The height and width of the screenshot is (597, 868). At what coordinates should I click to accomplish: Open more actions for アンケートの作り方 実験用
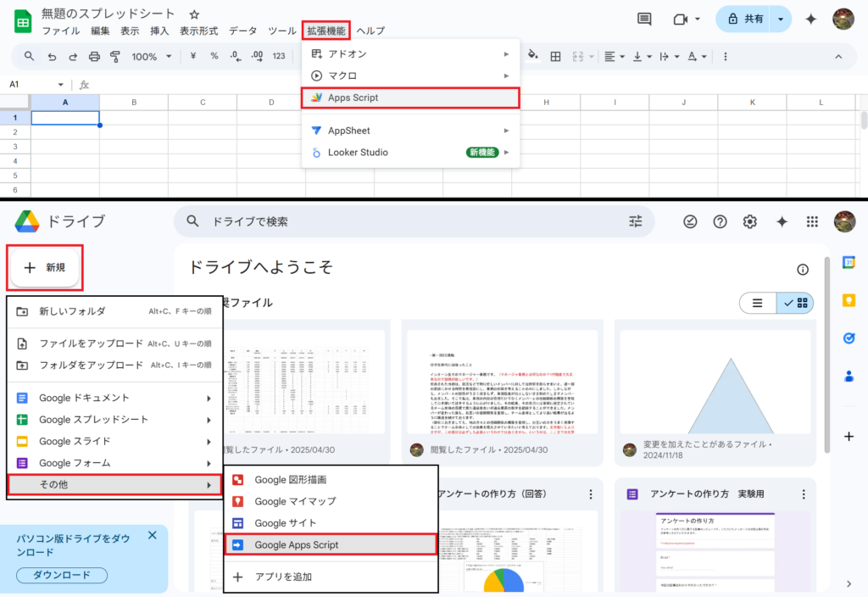coord(804,494)
